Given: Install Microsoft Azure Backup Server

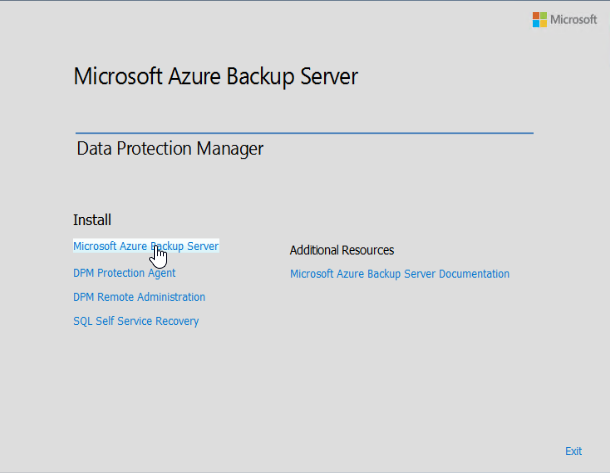Looking at the screenshot, I should point(145,246).
